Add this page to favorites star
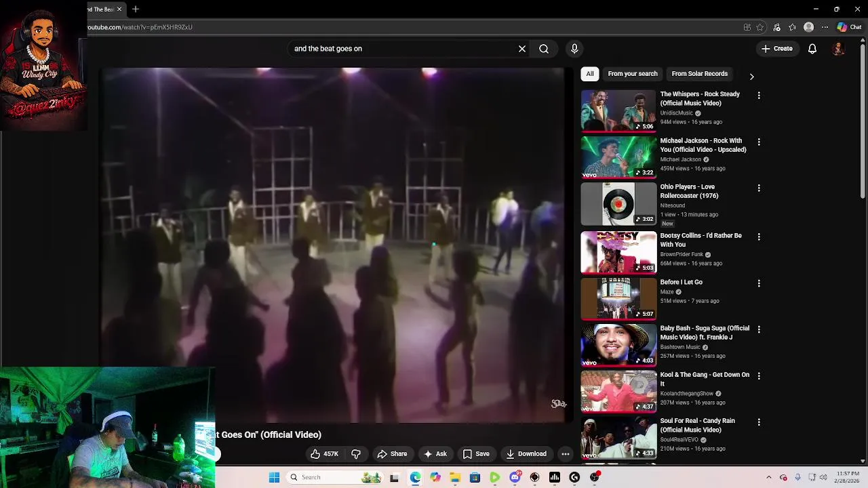The height and width of the screenshot is (488, 868). point(760,27)
